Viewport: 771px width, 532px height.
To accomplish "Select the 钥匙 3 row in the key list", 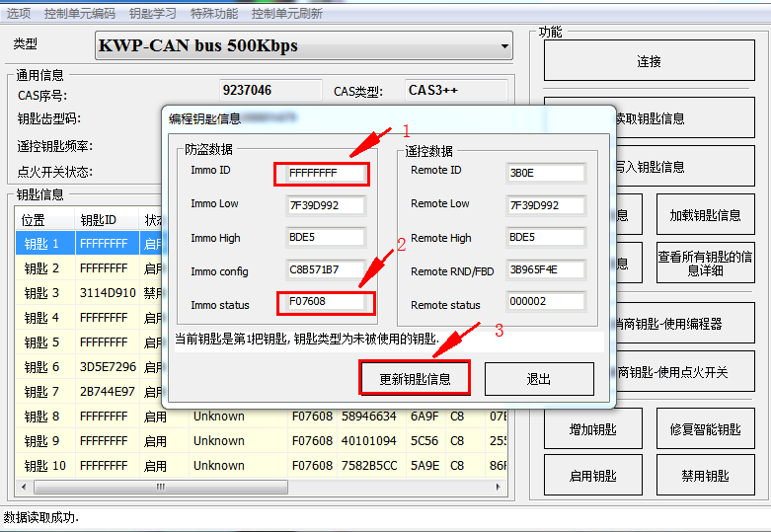I will (x=42, y=293).
